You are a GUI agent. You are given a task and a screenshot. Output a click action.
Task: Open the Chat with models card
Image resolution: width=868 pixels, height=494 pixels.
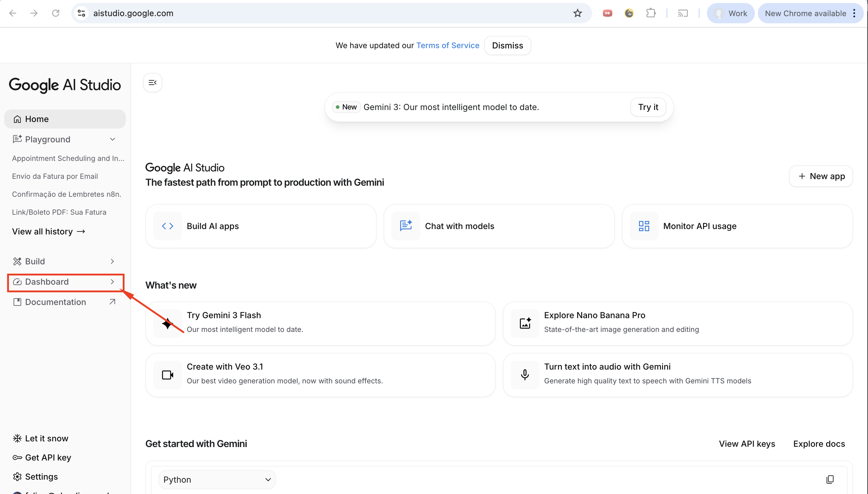point(499,226)
